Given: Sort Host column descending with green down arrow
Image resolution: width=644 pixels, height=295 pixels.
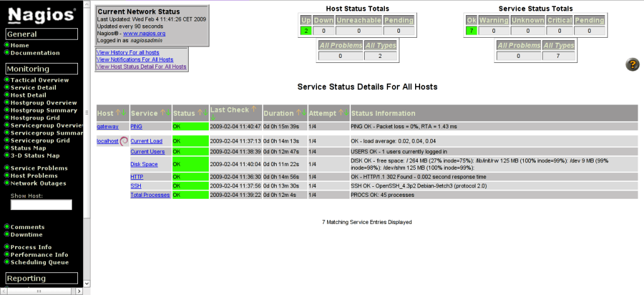Looking at the screenshot, I should [x=123, y=113].
